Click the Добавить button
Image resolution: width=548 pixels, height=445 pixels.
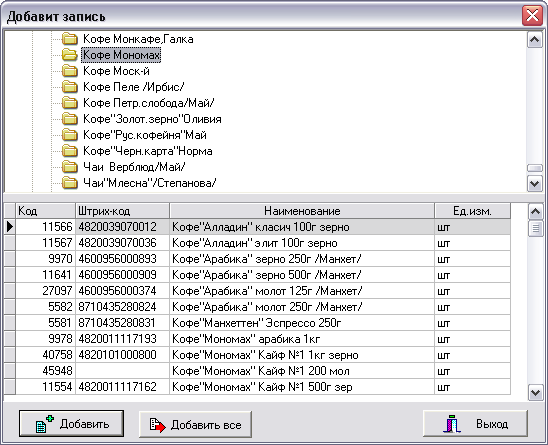71,424
